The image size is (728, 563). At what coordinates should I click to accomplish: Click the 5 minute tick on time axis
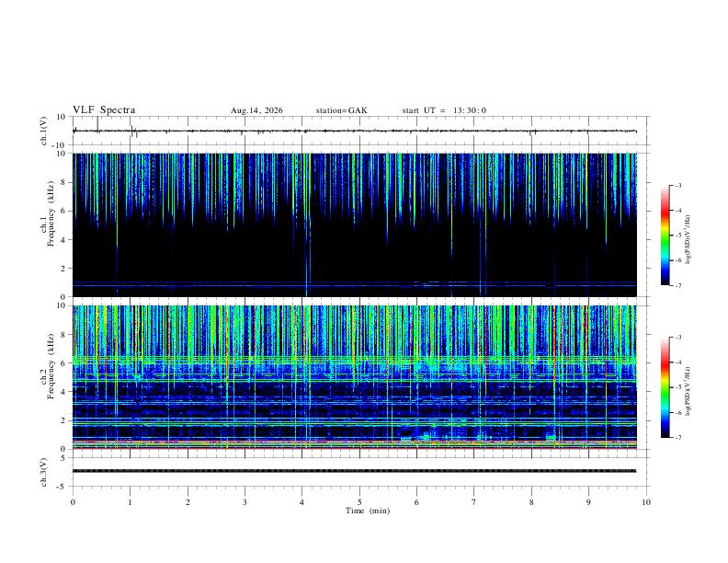tap(359, 502)
